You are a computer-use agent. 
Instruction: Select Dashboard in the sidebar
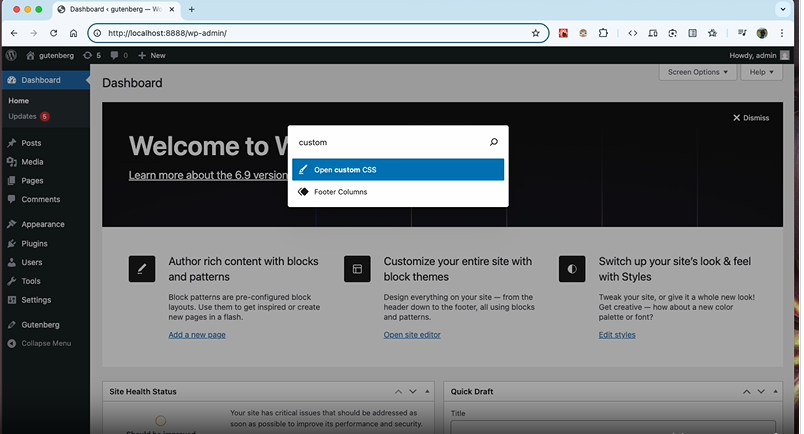(45, 80)
